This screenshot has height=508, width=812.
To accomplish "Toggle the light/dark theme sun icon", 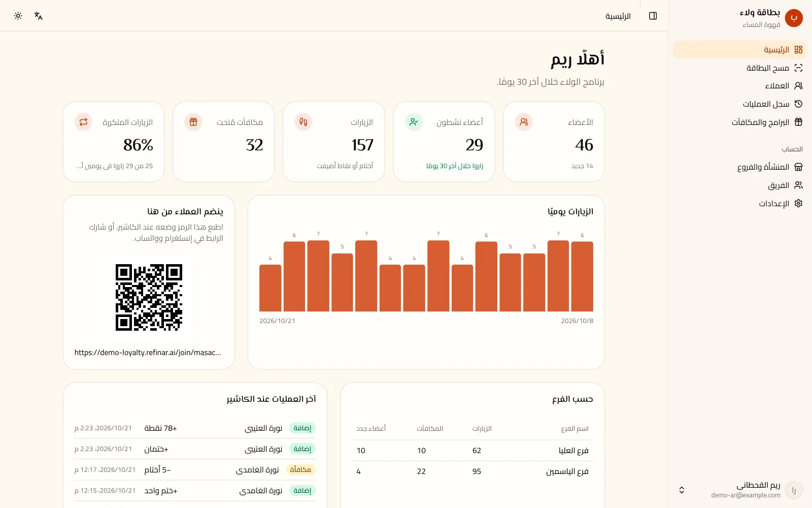I will pyautogui.click(x=18, y=16).
